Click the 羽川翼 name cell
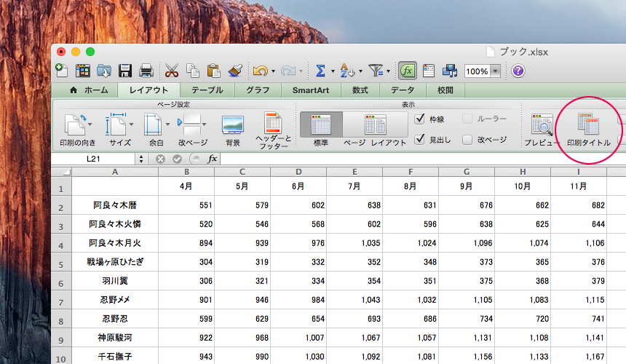This screenshot has width=626, height=364. tap(115, 281)
